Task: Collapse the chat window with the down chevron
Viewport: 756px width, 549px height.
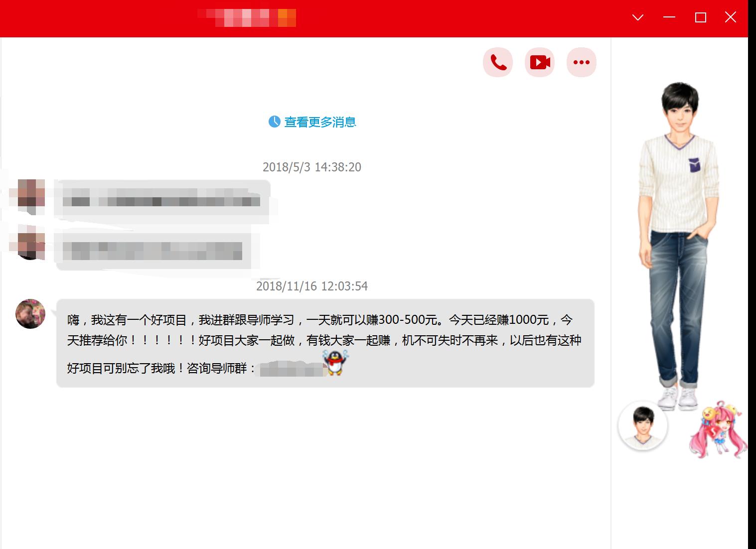Action: click(x=637, y=17)
